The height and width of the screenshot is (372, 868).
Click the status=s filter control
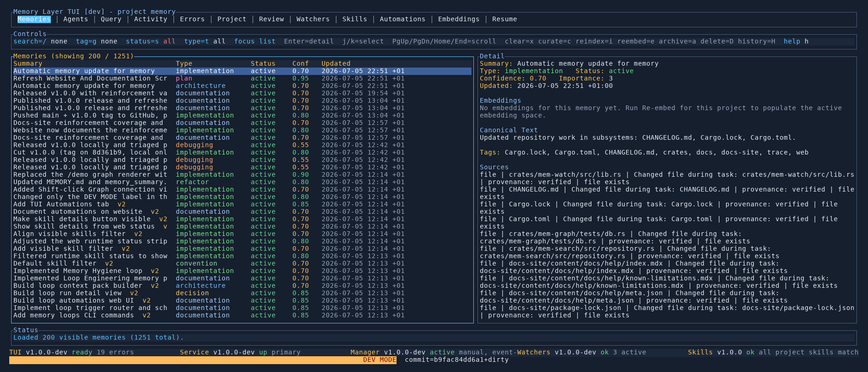150,41
